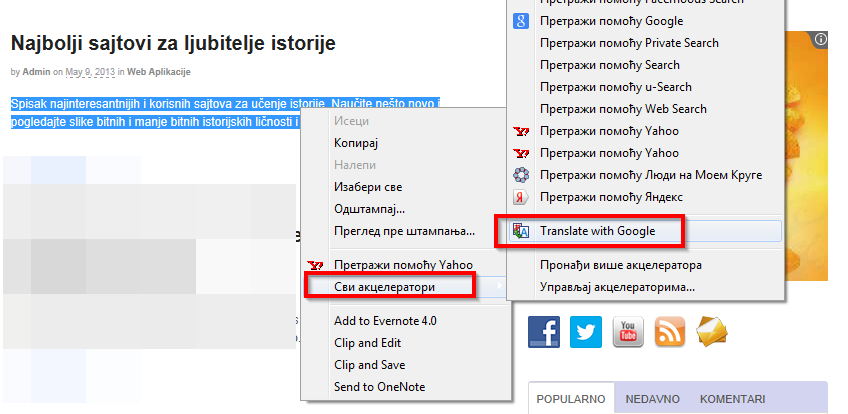Click the article title Najbolji sajtovi za ljubitelje istorije

(x=173, y=43)
